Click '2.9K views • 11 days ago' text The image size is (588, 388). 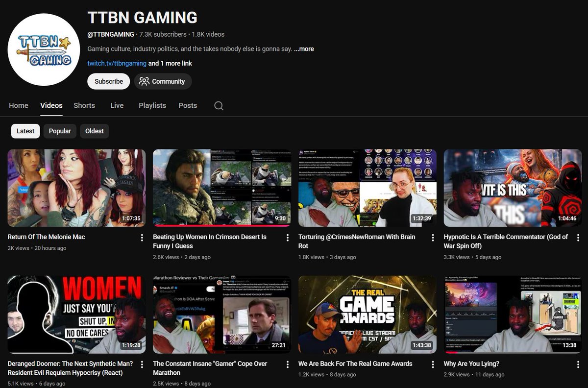[x=474, y=375]
